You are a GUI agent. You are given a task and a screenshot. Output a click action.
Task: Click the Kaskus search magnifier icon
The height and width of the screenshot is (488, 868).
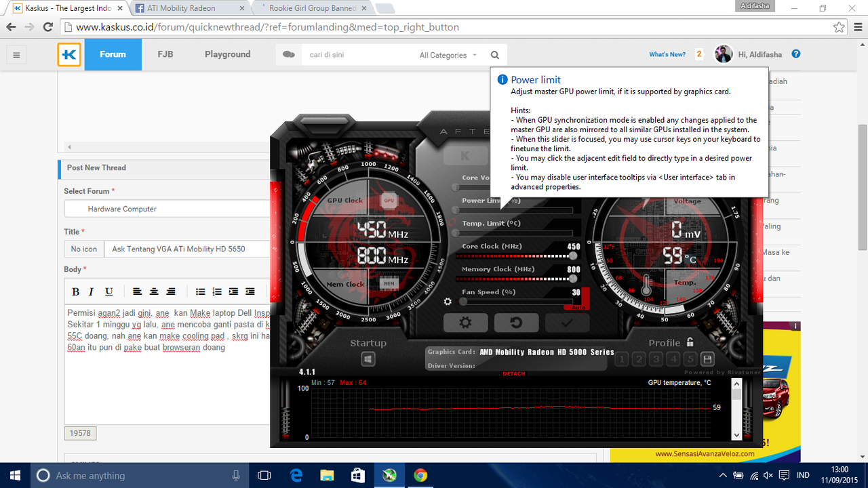click(x=495, y=55)
